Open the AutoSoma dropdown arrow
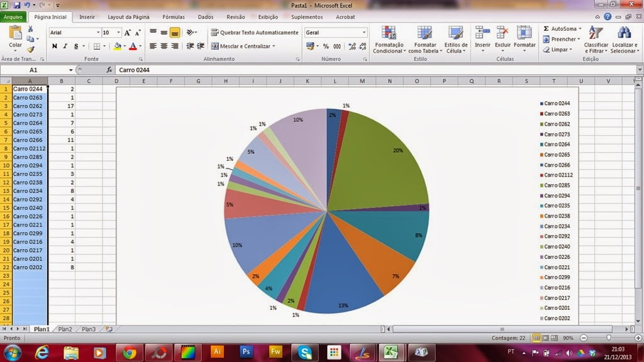The height and width of the screenshot is (362, 644). click(580, 29)
